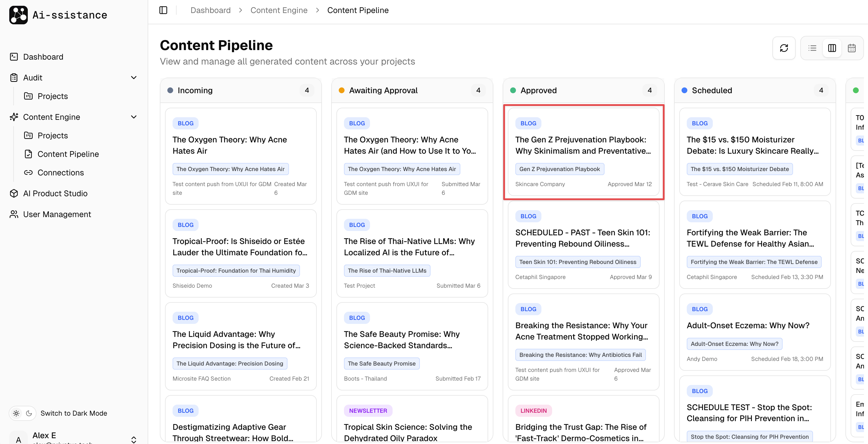Image resolution: width=868 pixels, height=444 pixels.
Task: Collapse the Audit section
Action: coord(134,78)
